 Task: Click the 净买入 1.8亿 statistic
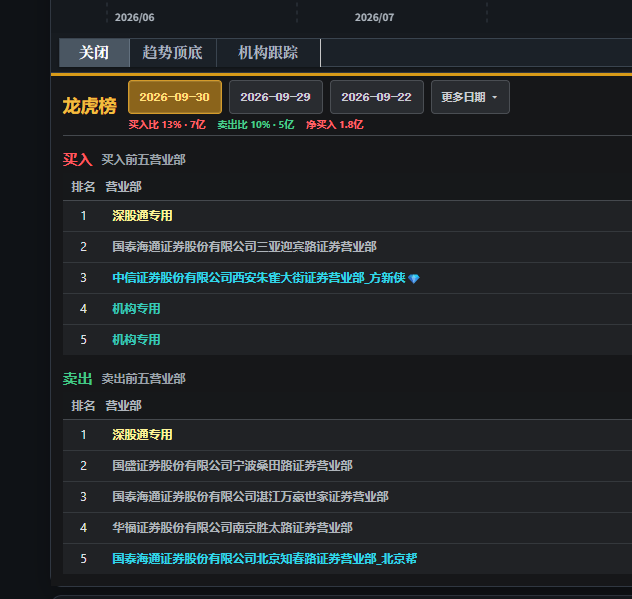335,125
